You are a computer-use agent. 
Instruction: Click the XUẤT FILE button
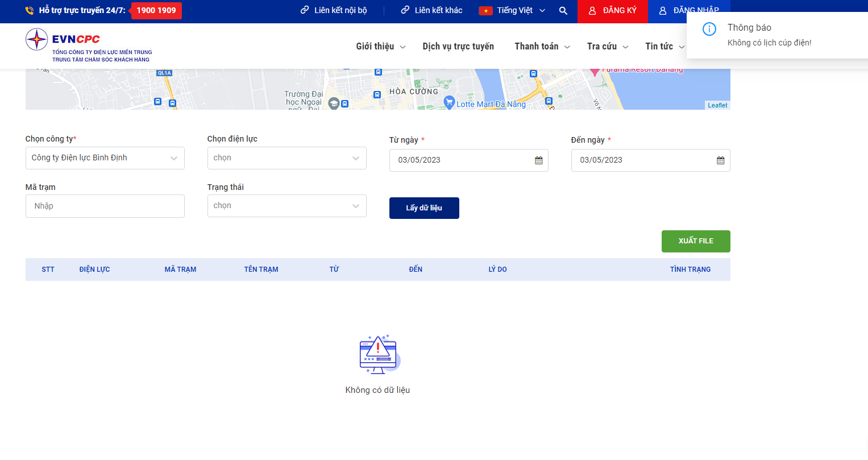[x=696, y=241]
